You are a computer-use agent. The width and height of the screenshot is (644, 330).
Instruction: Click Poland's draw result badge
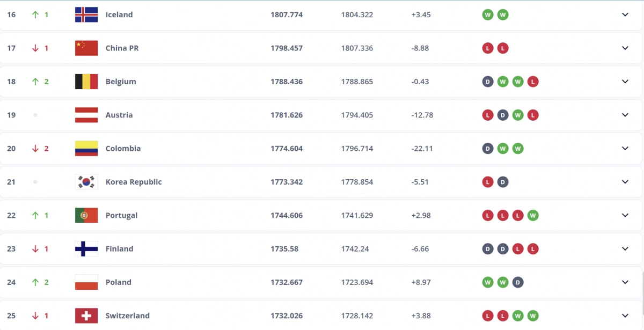coord(518,282)
